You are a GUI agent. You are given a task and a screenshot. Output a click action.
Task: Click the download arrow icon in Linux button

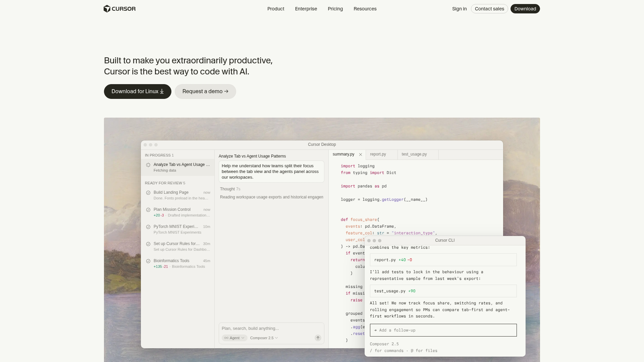[162, 92]
